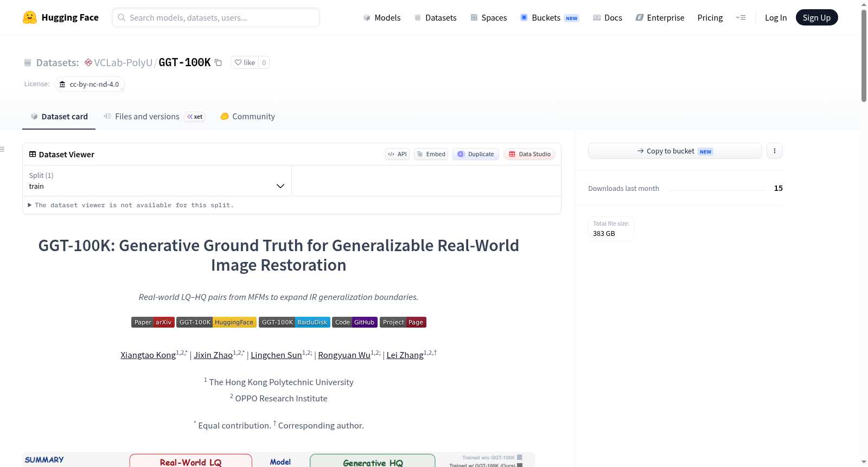Open Spaces in the top navigation

(489, 17)
